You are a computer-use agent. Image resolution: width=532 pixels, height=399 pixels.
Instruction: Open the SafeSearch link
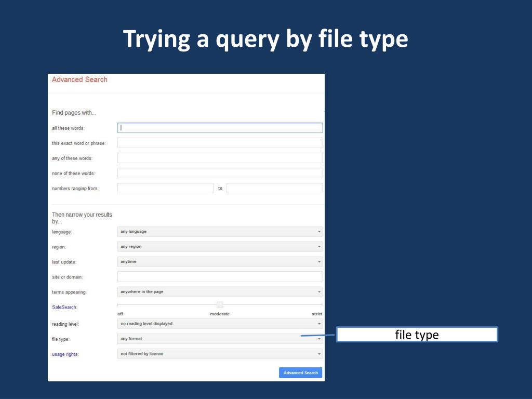(64, 307)
